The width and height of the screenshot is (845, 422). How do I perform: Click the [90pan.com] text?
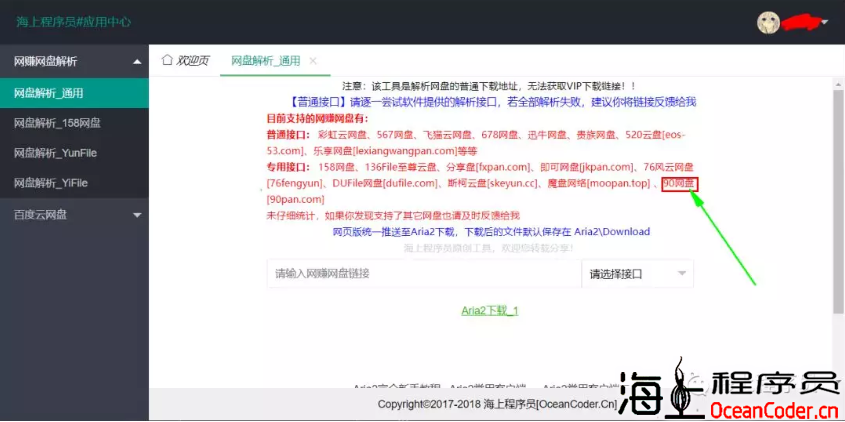coord(295,199)
